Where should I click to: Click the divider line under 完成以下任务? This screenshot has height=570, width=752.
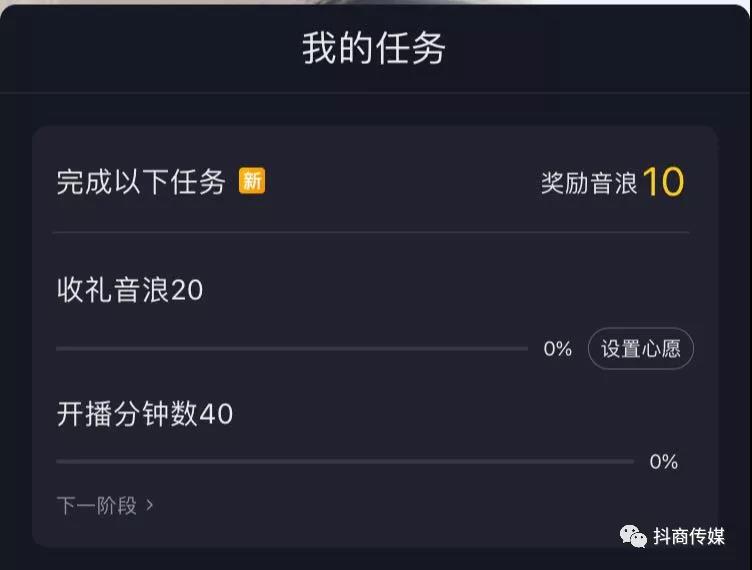point(370,232)
